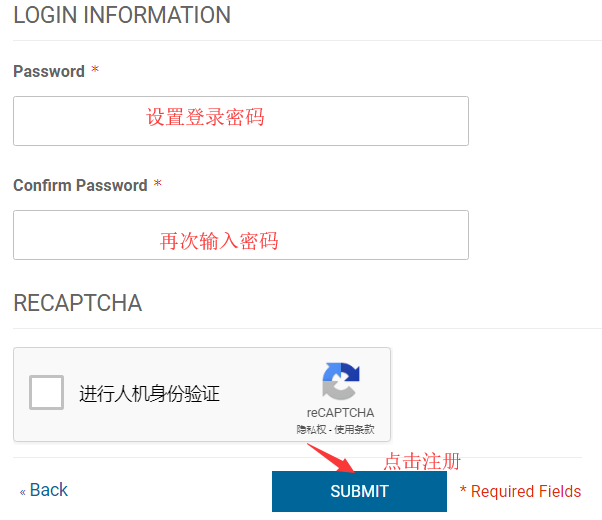
Task: Click the Password input field
Action: [240, 121]
